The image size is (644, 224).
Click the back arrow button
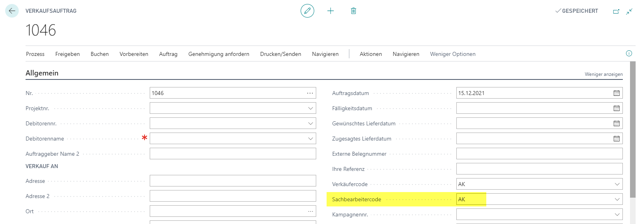(x=12, y=11)
